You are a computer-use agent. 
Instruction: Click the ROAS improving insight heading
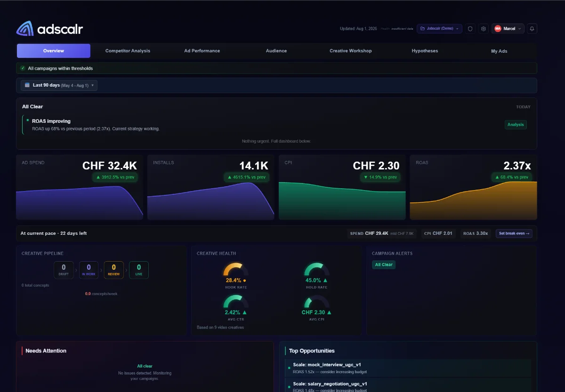click(x=51, y=121)
